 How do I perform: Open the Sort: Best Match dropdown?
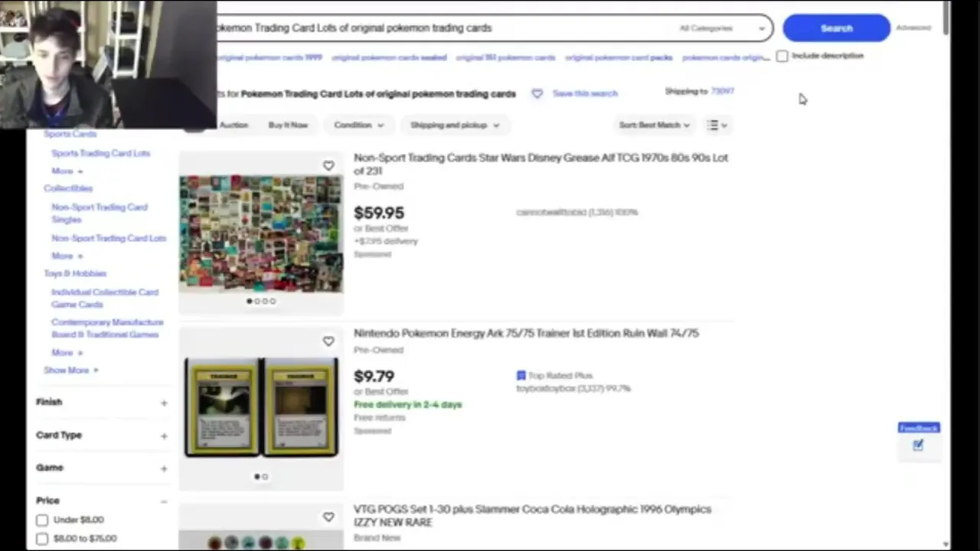(654, 125)
